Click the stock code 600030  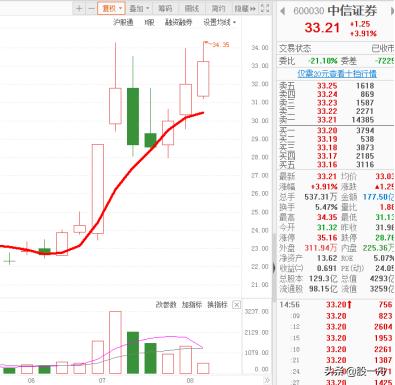(309, 11)
